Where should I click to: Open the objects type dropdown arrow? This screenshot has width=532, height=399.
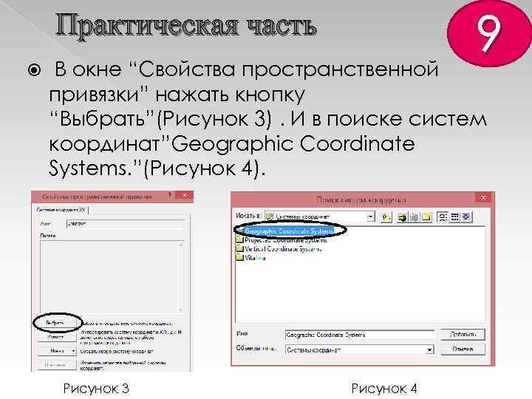429,349
